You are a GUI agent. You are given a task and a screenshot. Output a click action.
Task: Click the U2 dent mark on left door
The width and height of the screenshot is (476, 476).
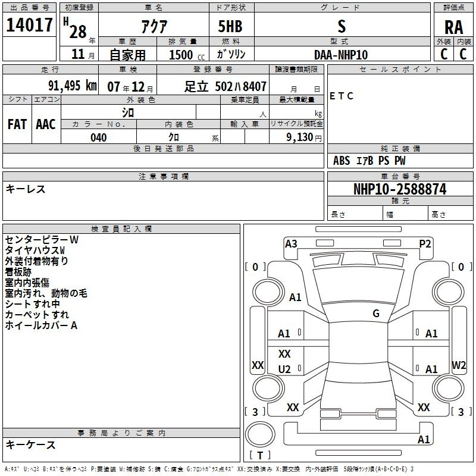coord(284,369)
